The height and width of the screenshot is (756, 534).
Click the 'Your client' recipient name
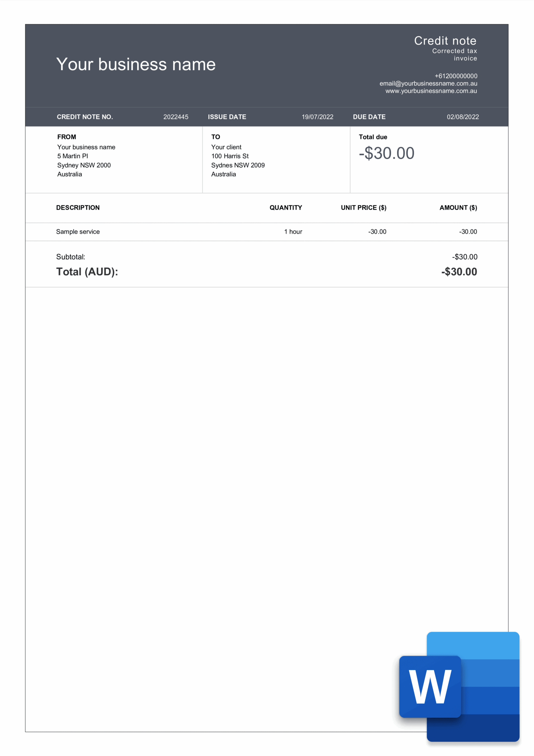(x=226, y=147)
